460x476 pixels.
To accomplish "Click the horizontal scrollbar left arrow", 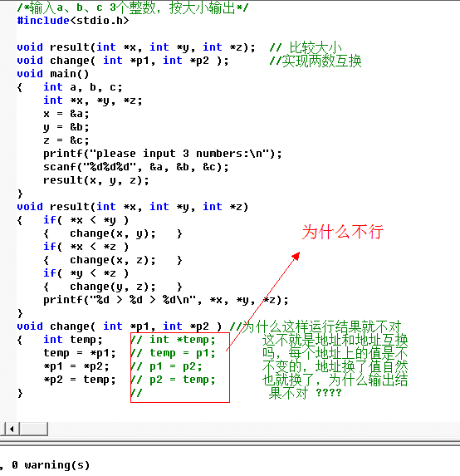I will pyautogui.click(x=12, y=429).
